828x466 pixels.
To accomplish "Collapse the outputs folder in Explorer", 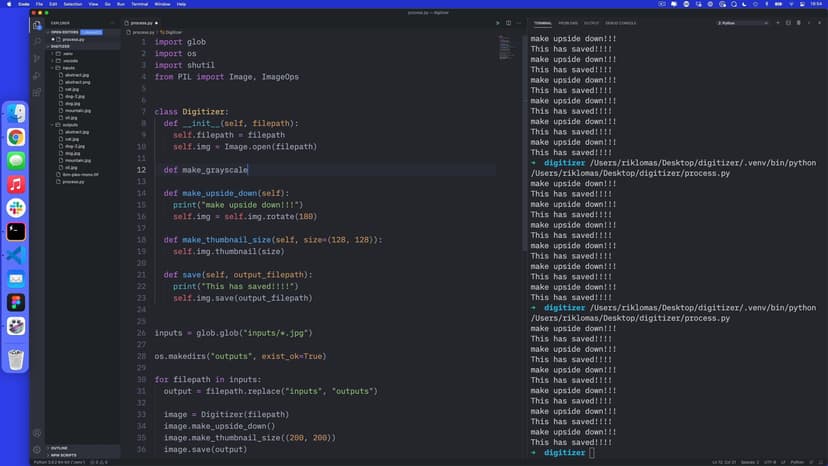I will (70, 125).
